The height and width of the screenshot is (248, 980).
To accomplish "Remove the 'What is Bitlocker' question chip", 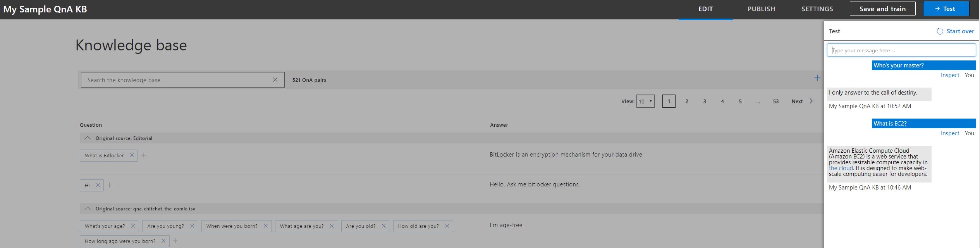I will tap(132, 155).
